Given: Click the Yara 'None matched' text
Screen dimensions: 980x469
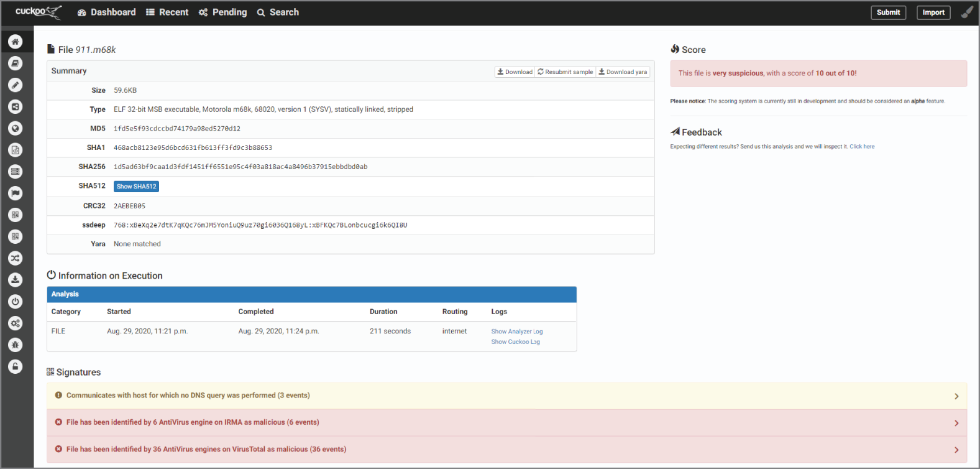Looking at the screenshot, I should click(137, 244).
